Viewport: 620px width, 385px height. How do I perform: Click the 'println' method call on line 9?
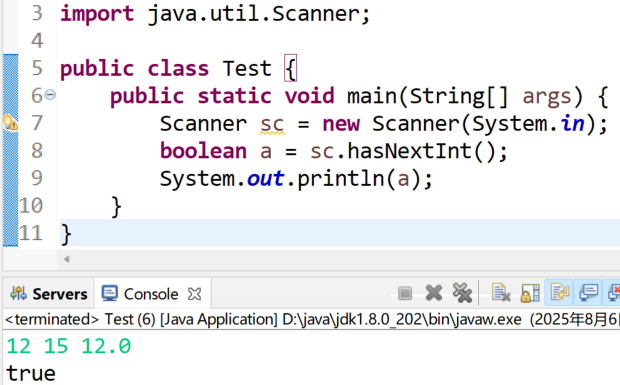click(340, 179)
